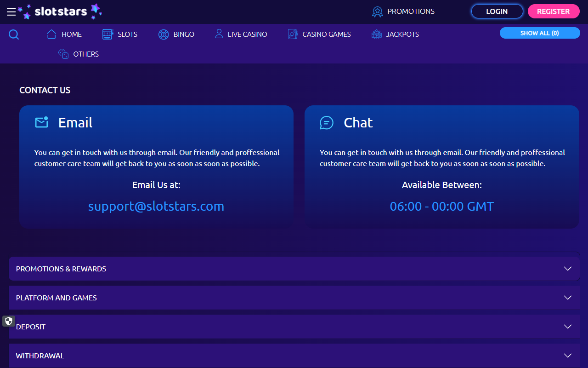The height and width of the screenshot is (368, 588).
Task: Expand the PROMOTIONS & REWARDS section
Action: point(294,268)
